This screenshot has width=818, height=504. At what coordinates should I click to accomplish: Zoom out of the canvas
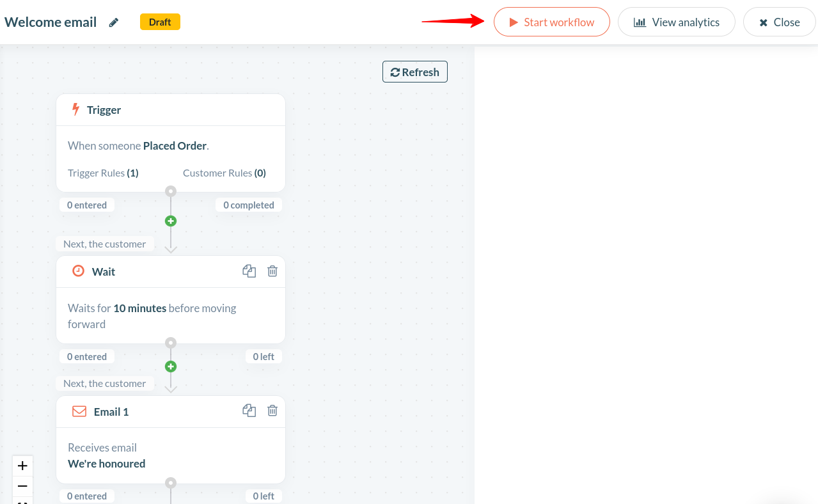coord(22,486)
